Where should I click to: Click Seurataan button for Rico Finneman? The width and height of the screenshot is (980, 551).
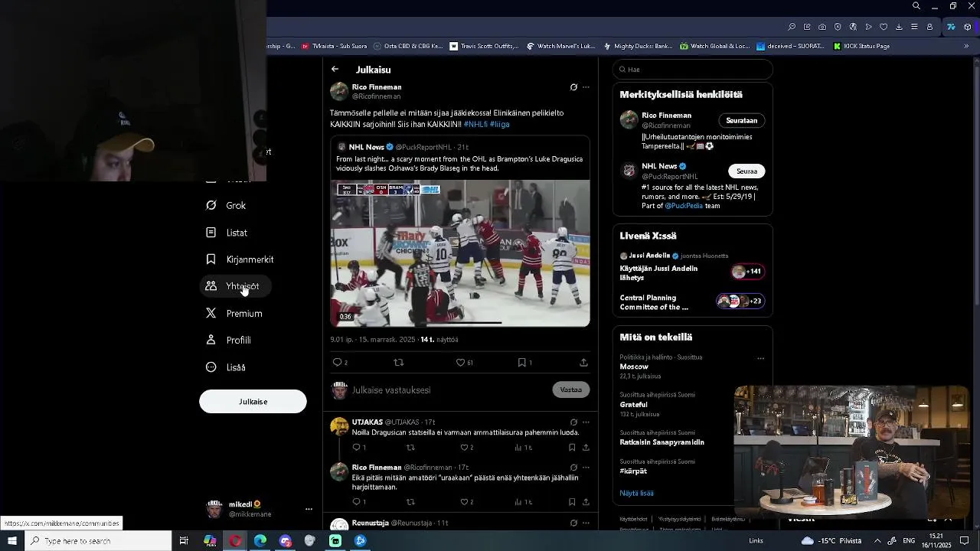pos(741,120)
